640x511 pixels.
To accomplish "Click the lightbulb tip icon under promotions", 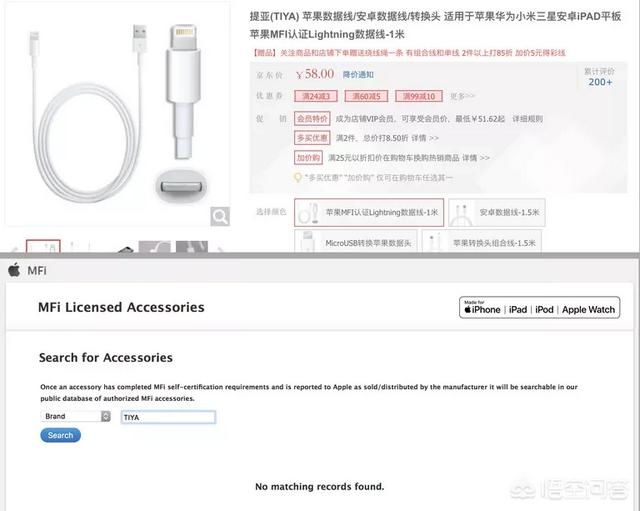I will (x=298, y=178).
